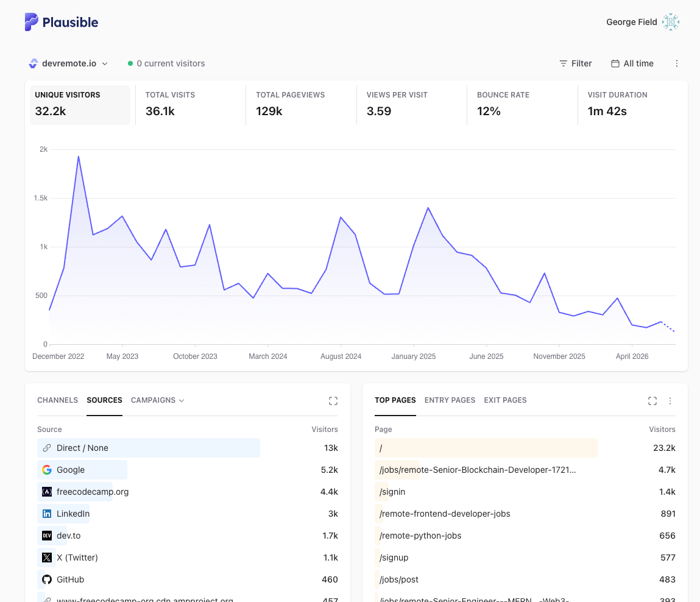Filter by /remote-frontend-developer-jobs page
The image size is (700, 602).
(x=445, y=514)
